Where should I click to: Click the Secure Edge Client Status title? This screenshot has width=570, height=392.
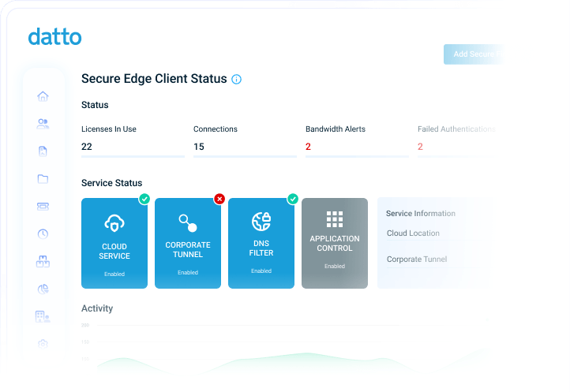click(x=154, y=79)
